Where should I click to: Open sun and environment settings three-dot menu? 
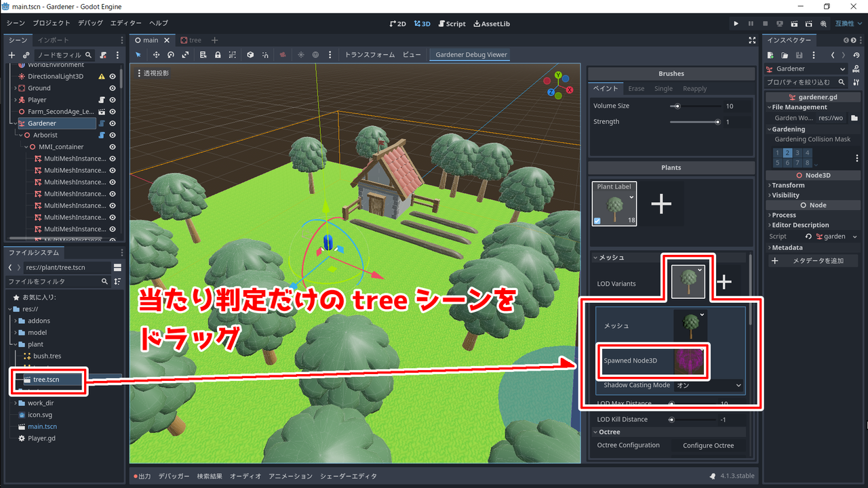click(x=330, y=55)
